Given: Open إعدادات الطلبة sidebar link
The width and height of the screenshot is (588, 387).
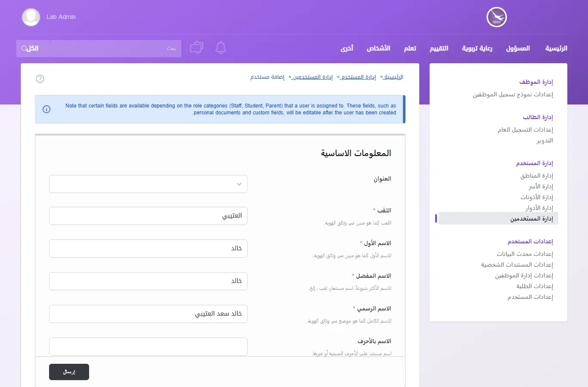Looking at the screenshot, I should tap(535, 286).
